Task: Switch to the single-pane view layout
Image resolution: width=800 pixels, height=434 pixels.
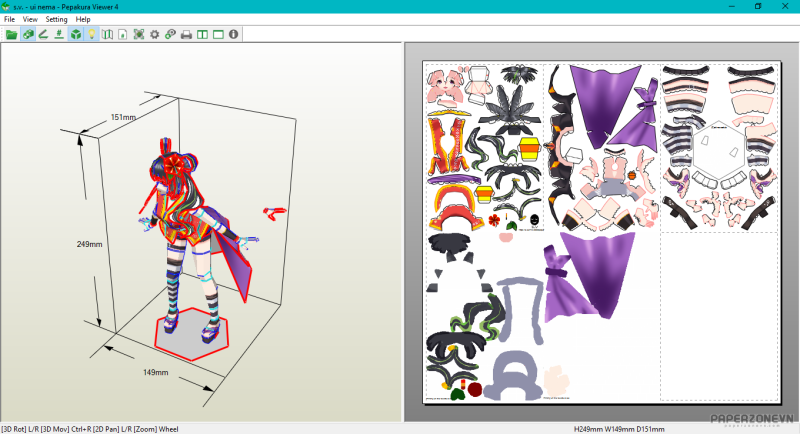Action: (218, 34)
